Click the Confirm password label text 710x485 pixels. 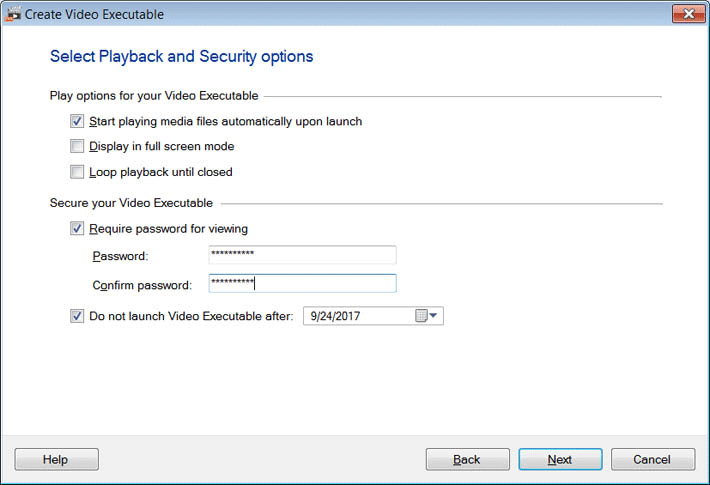pyautogui.click(x=142, y=285)
